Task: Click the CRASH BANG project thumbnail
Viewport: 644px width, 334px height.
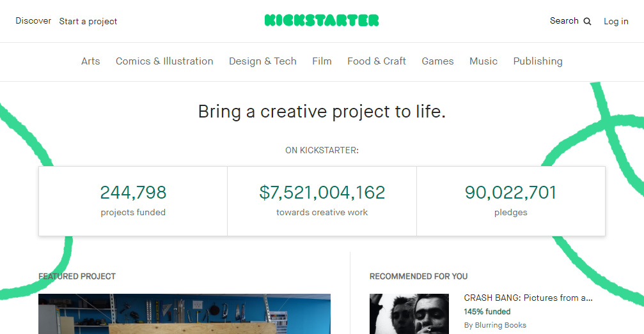Action: coord(409,314)
